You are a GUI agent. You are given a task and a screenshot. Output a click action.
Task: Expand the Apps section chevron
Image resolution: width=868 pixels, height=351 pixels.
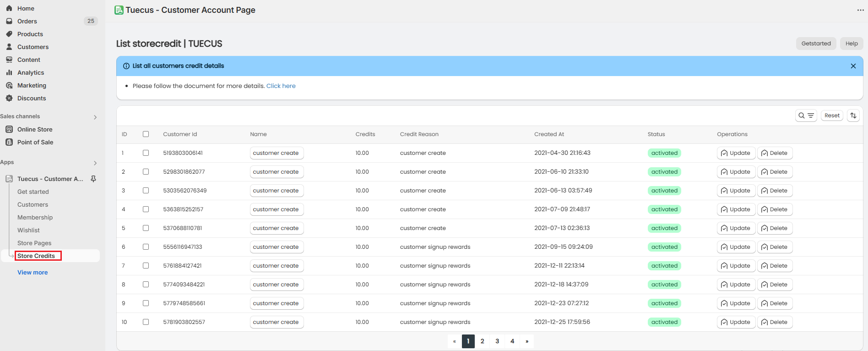pyautogui.click(x=95, y=163)
